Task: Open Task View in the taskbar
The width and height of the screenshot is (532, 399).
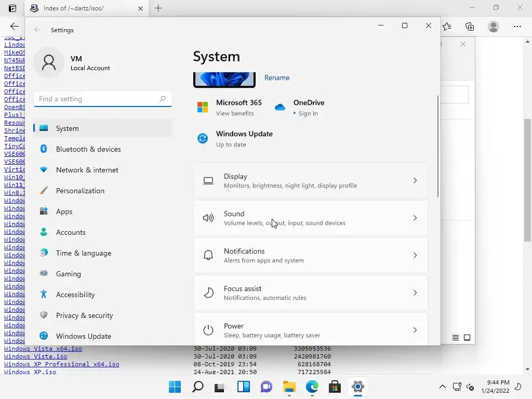Action: (220, 387)
